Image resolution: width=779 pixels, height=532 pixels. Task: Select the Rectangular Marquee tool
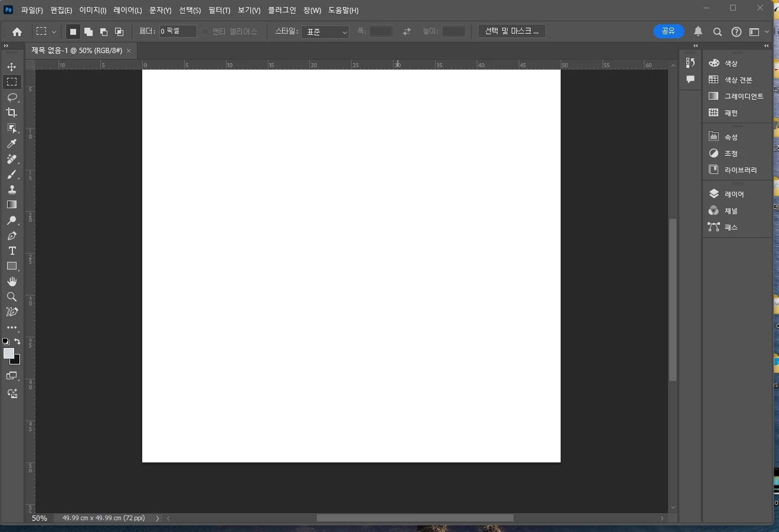click(x=12, y=82)
